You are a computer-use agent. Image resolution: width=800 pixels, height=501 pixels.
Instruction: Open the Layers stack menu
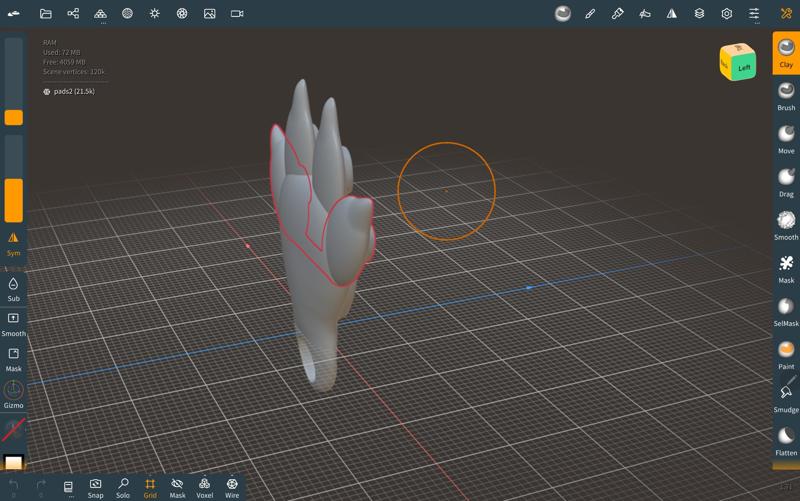point(699,14)
